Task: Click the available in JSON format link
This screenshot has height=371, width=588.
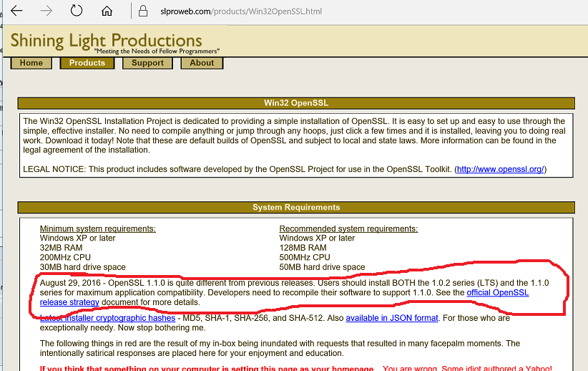Action: click(x=391, y=318)
